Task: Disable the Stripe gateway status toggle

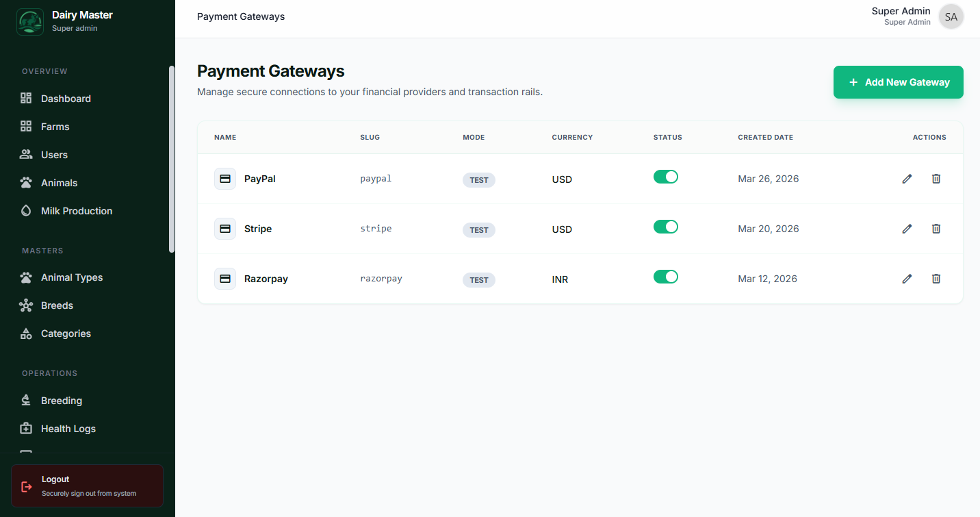Action: click(x=666, y=226)
